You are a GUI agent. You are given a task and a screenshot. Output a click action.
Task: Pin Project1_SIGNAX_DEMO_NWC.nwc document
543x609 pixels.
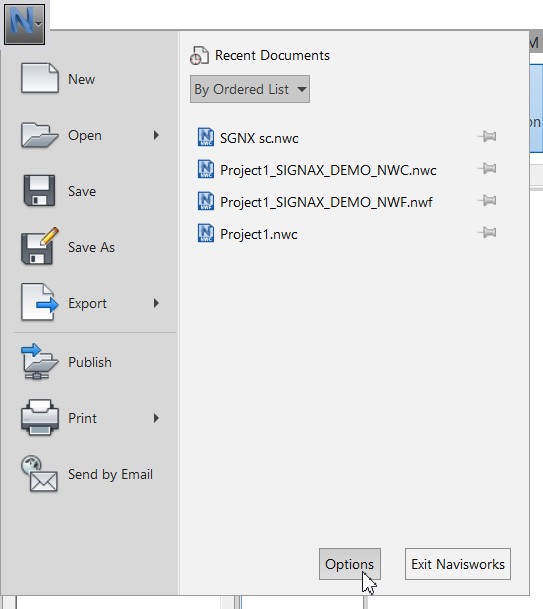[x=487, y=168]
